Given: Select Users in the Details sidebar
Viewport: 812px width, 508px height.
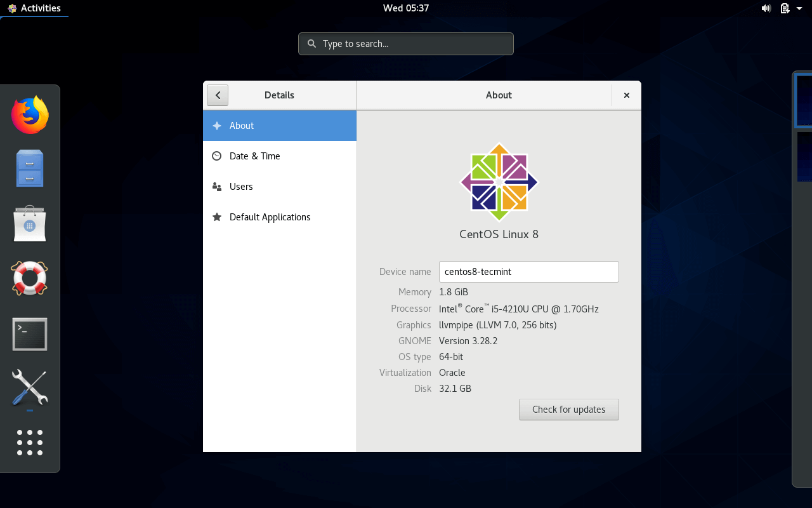Looking at the screenshot, I should pos(241,186).
